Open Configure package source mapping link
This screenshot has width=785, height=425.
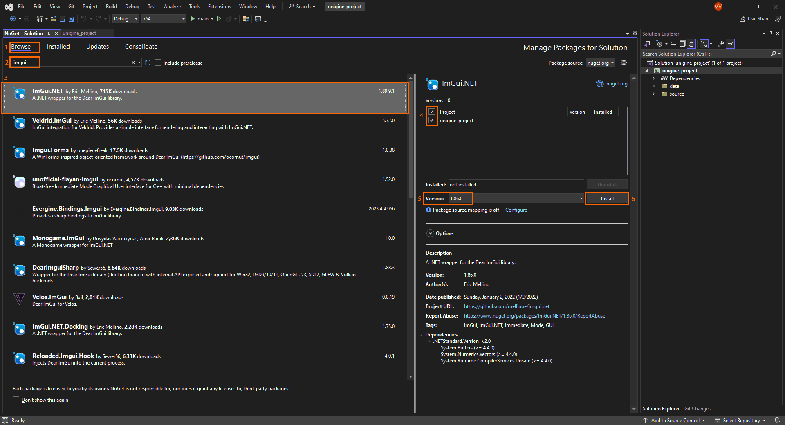(x=516, y=210)
